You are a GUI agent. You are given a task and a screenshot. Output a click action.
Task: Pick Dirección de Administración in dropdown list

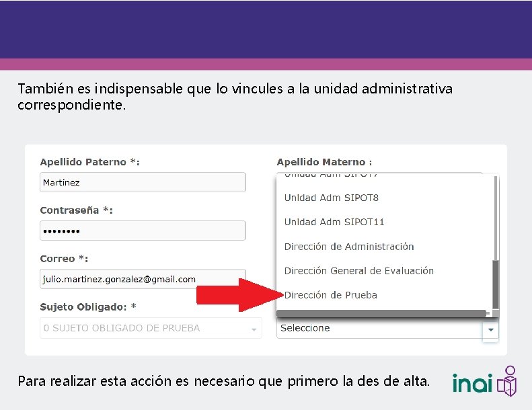pyautogui.click(x=349, y=247)
